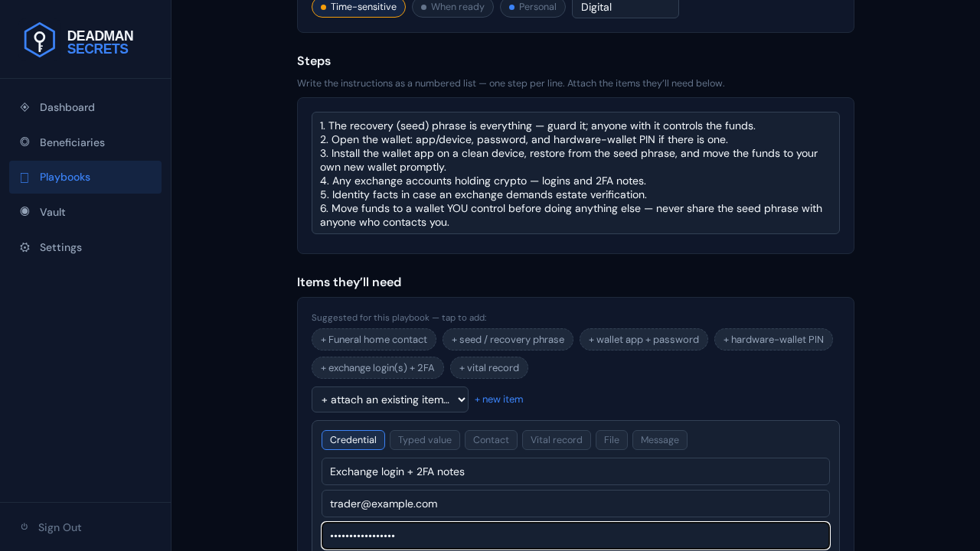
Task: Add suggested hardware-wallet PIN item
Action: point(773,340)
